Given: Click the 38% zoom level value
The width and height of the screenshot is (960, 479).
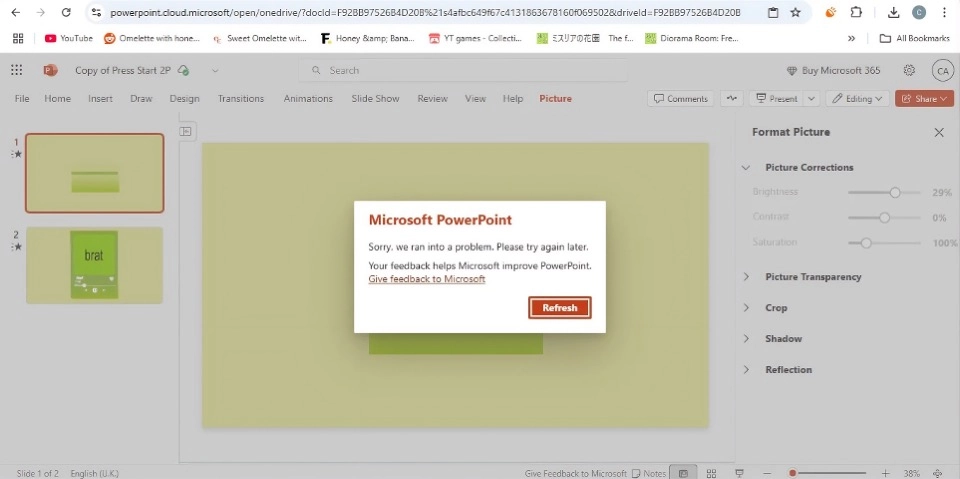Looking at the screenshot, I should tap(912, 473).
